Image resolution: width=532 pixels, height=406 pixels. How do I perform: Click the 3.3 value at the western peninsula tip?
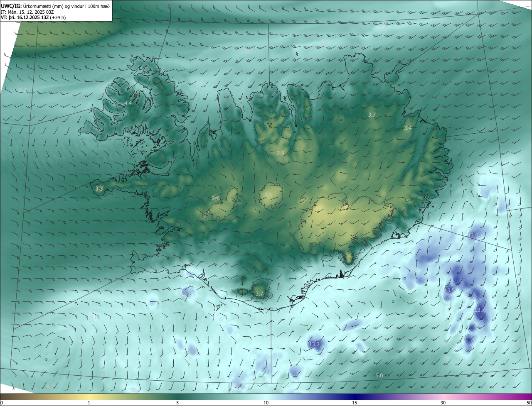(99, 189)
